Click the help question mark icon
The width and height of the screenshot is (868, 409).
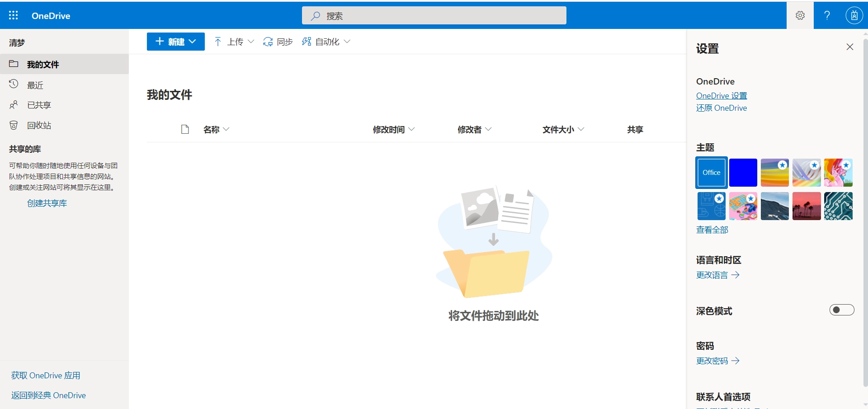826,15
